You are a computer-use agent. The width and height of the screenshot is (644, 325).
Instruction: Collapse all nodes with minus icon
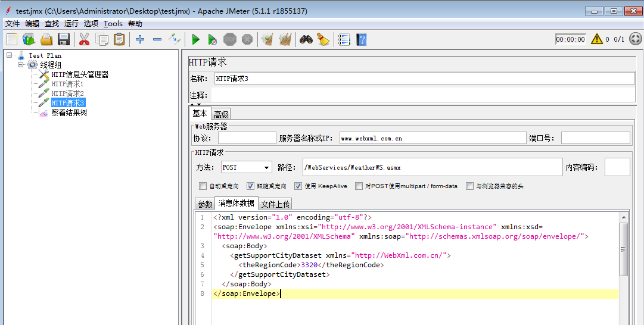point(157,39)
